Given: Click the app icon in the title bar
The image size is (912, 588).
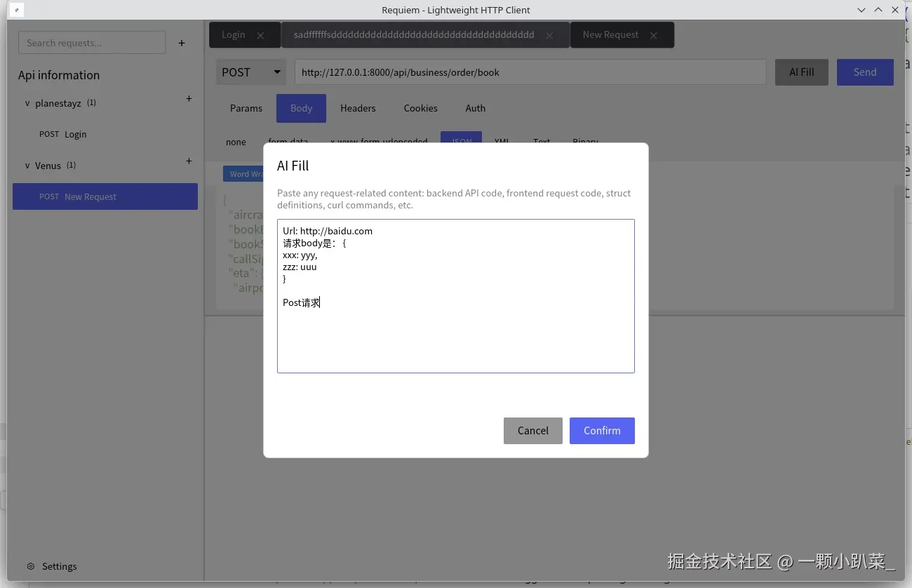Looking at the screenshot, I should pos(17,10).
